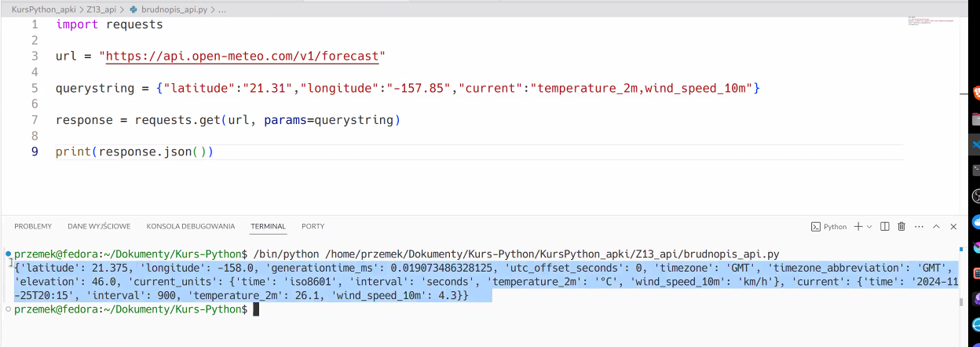Click the 'url' variable on line 3
The width and height of the screenshot is (980, 347).
[66, 57]
